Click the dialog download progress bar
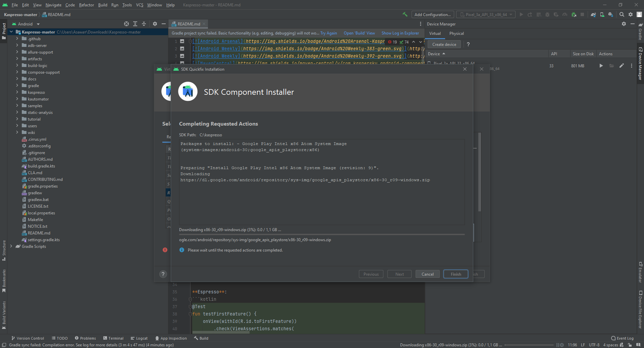The image size is (644, 348). point(322,234)
